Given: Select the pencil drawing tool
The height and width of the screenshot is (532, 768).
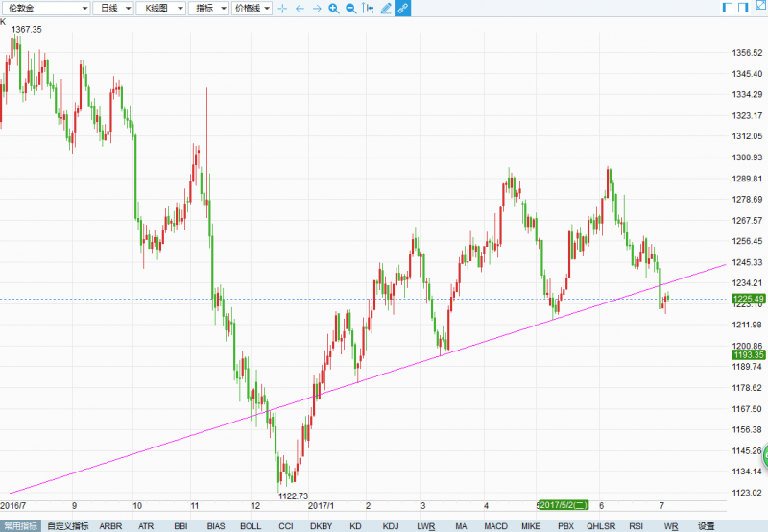Looking at the screenshot, I should tap(386, 8).
